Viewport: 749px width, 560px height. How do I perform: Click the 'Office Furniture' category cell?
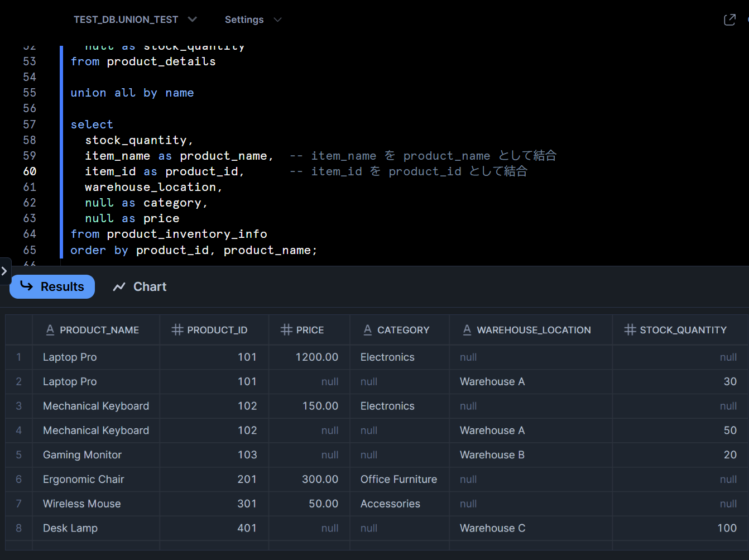400,479
